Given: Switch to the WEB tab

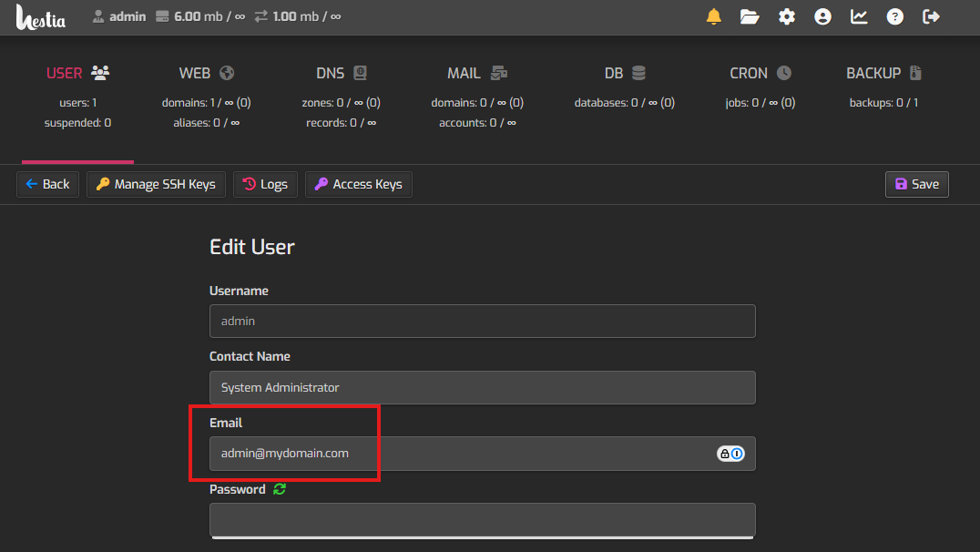Looking at the screenshot, I should pos(206,73).
